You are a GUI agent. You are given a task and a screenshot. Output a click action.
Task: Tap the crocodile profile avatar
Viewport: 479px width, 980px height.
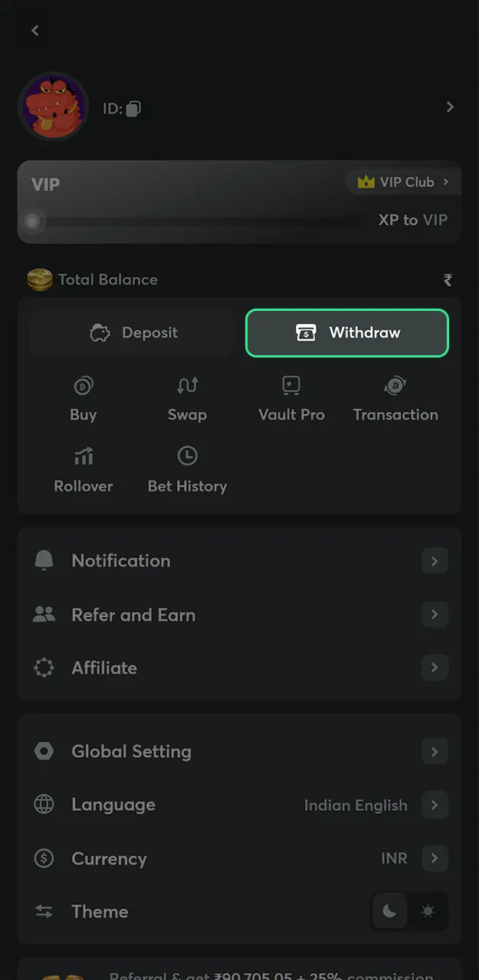(x=53, y=106)
